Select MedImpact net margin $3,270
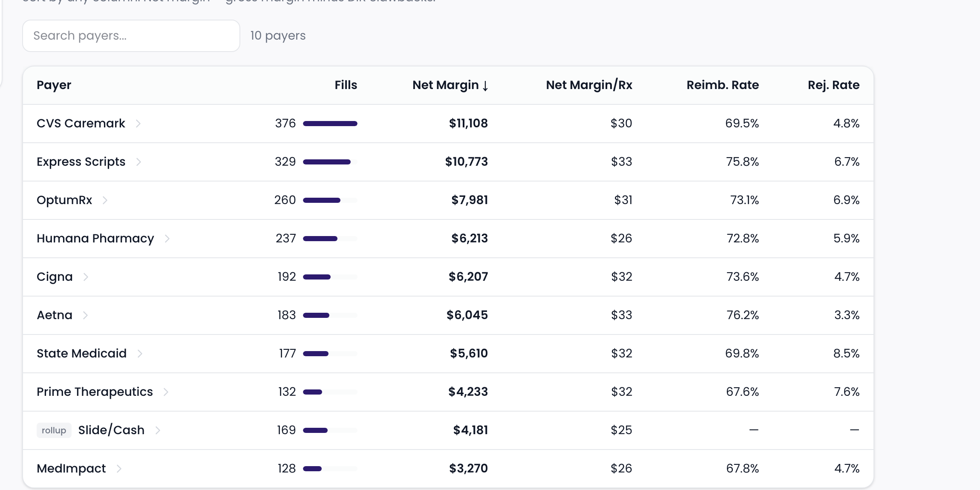 [469, 469]
